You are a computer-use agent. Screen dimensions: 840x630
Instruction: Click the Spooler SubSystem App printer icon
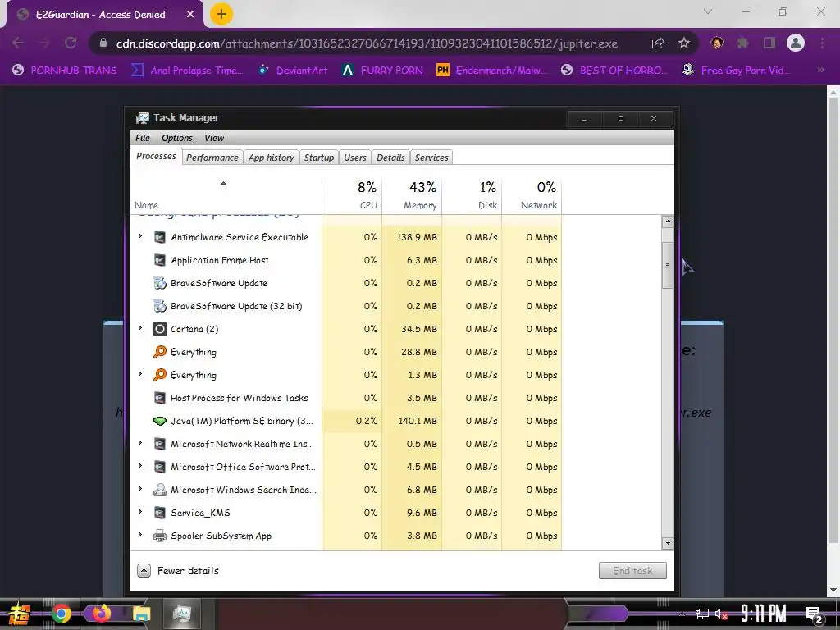click(160, 536)
